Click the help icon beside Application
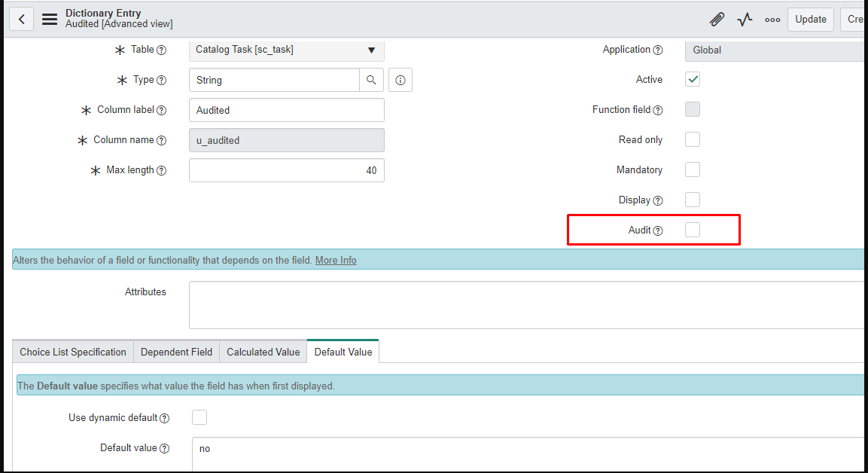 point(658,50)
